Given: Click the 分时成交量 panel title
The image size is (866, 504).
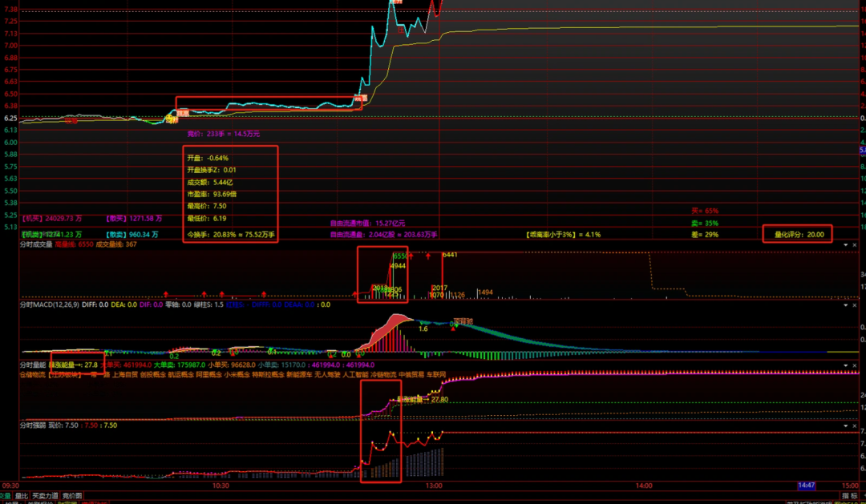Looking at the screenshot, I should [x=36, y=244].
